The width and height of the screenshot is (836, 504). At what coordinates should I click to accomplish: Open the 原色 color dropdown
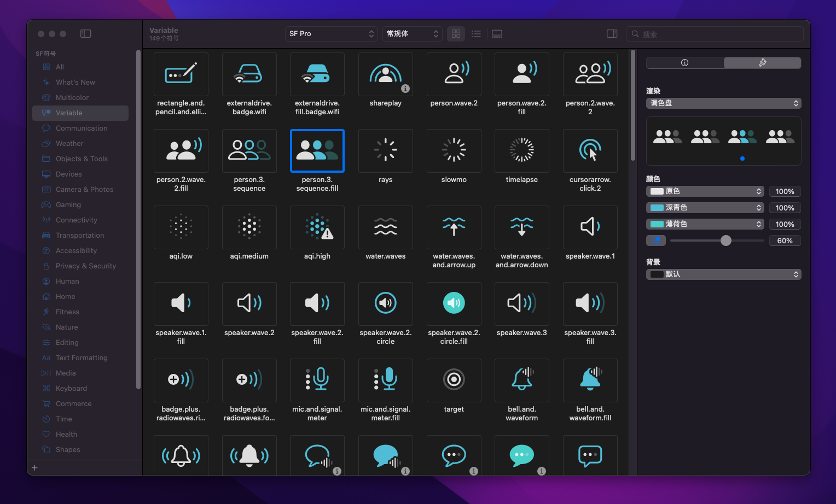point(705,191)
